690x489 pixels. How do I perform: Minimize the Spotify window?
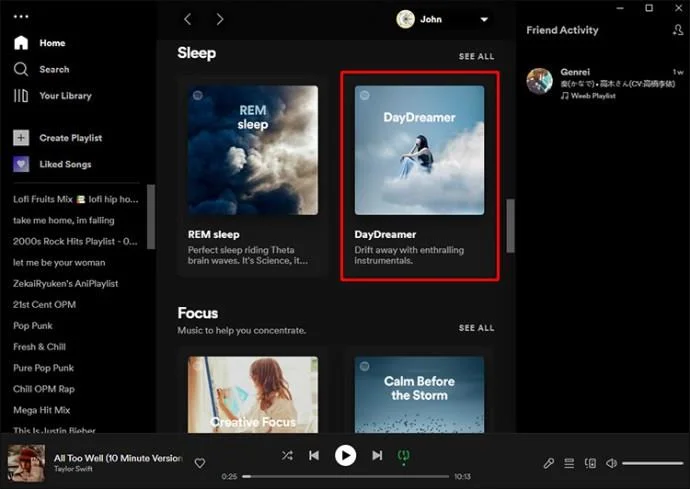point(620,8)
